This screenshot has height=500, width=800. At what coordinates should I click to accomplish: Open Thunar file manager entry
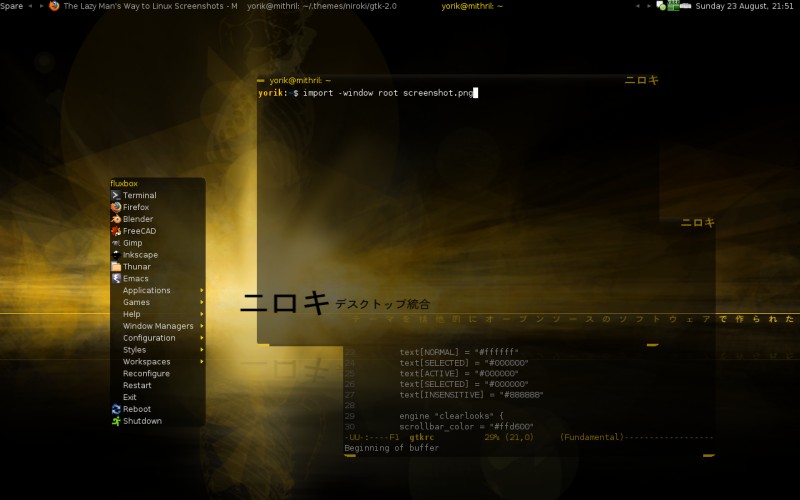[136, 267]
